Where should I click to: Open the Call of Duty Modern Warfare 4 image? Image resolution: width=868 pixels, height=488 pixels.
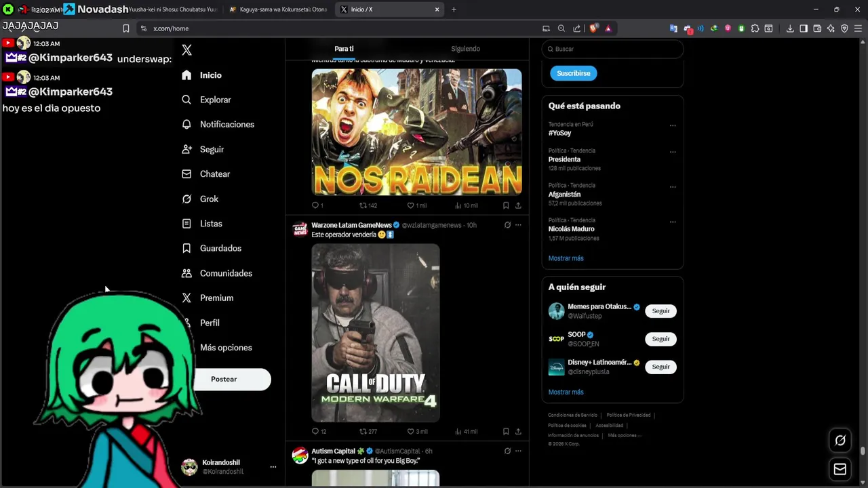(376, 333)
